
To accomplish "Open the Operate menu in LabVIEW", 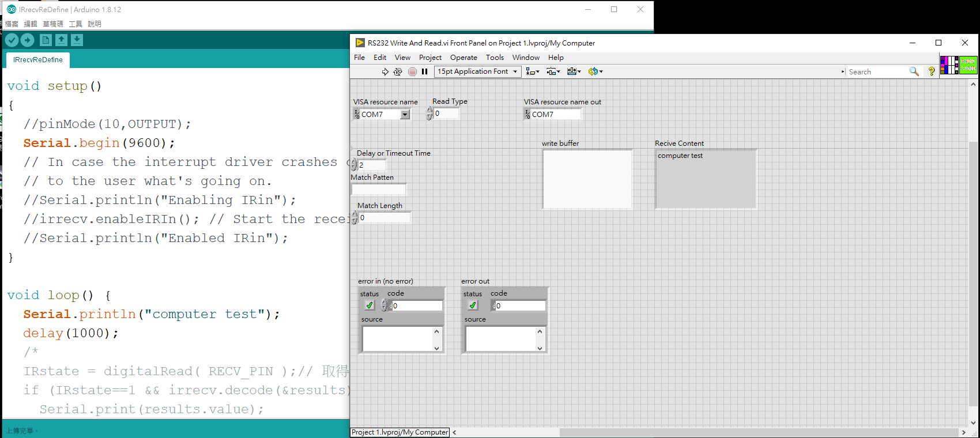I will (463, 57).
